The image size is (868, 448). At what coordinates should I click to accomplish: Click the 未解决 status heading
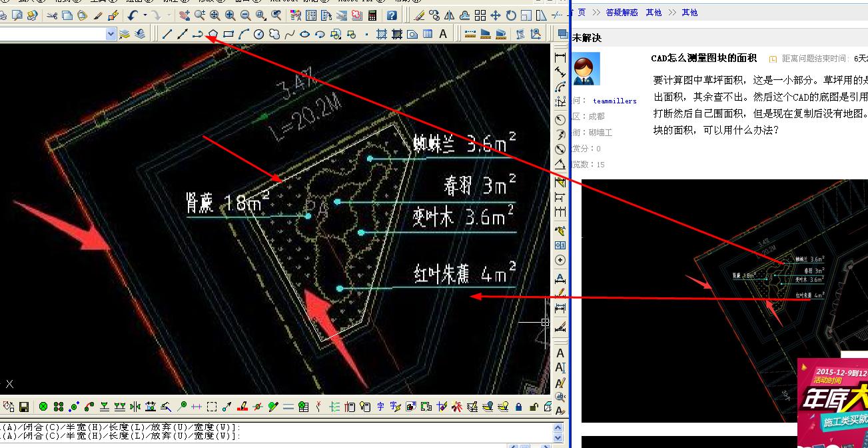coord(587,38)
